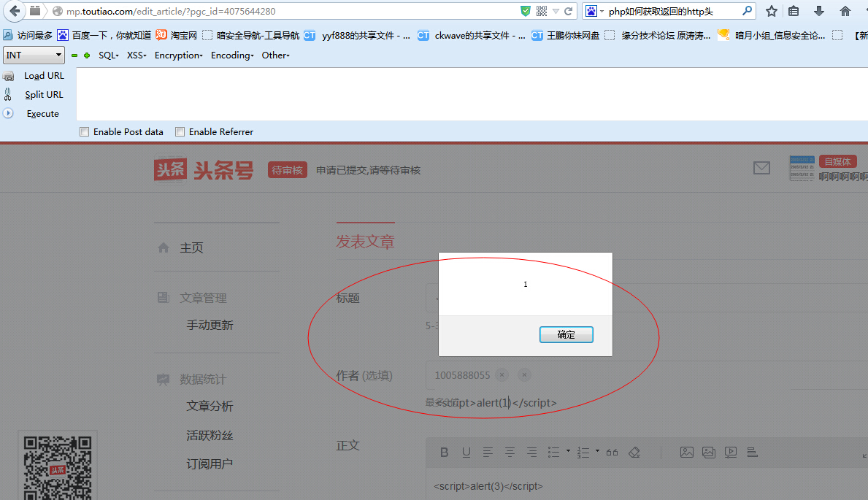Open 淘宝网 bookmark link
This screenshot has height=500, width=868.
[177, 36]
